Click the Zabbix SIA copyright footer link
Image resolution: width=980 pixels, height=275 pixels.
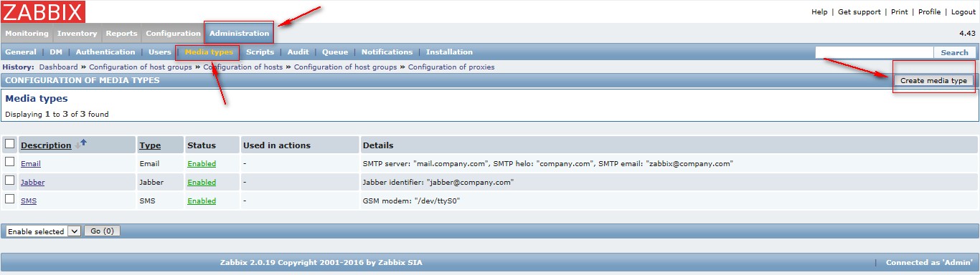tap(321, 263)
